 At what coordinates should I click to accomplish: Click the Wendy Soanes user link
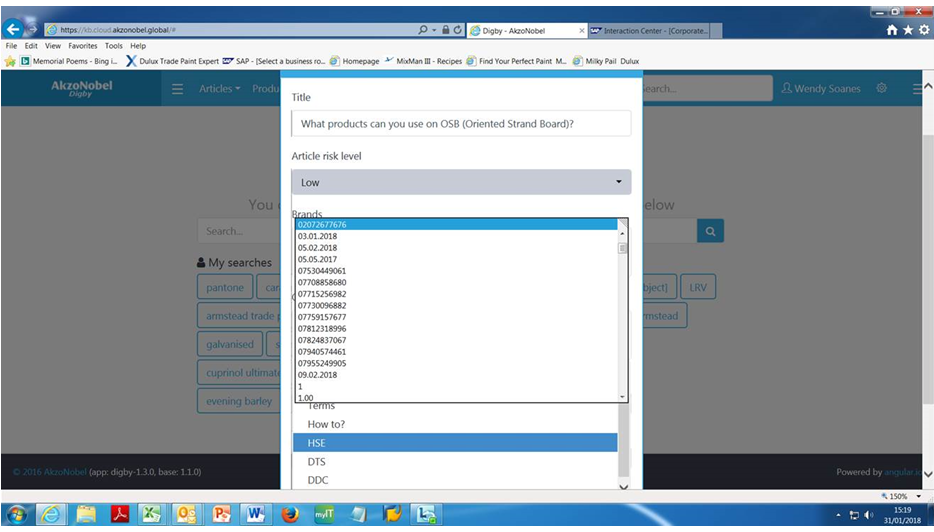coord(821,89)
